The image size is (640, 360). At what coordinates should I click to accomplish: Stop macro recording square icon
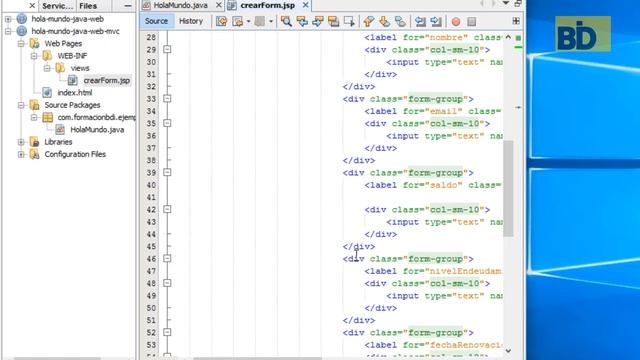point(471,22)
